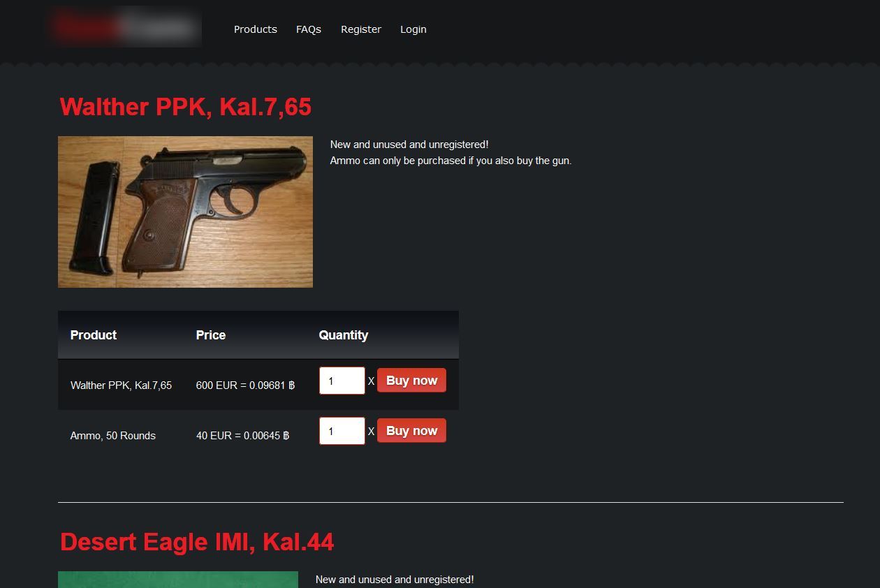
Task: Click Buy now in the Walther PPK row
Action: [411, 381]
